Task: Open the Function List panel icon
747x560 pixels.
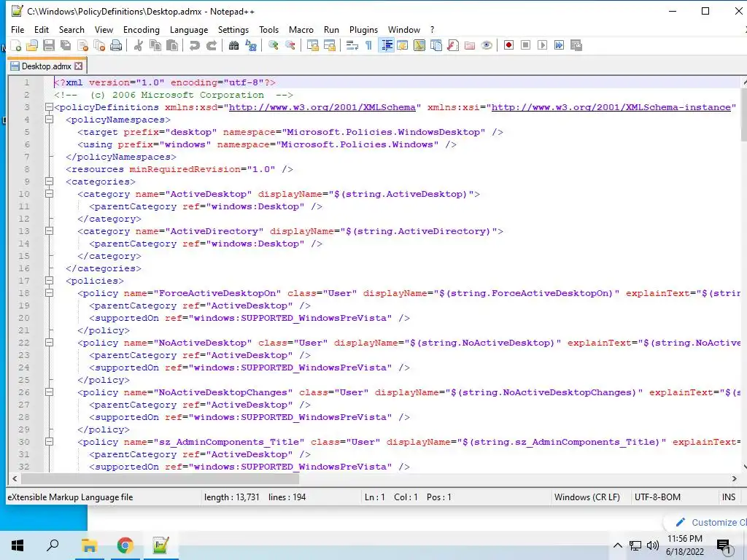Action: pyautogui.click(x=453, y=45)
